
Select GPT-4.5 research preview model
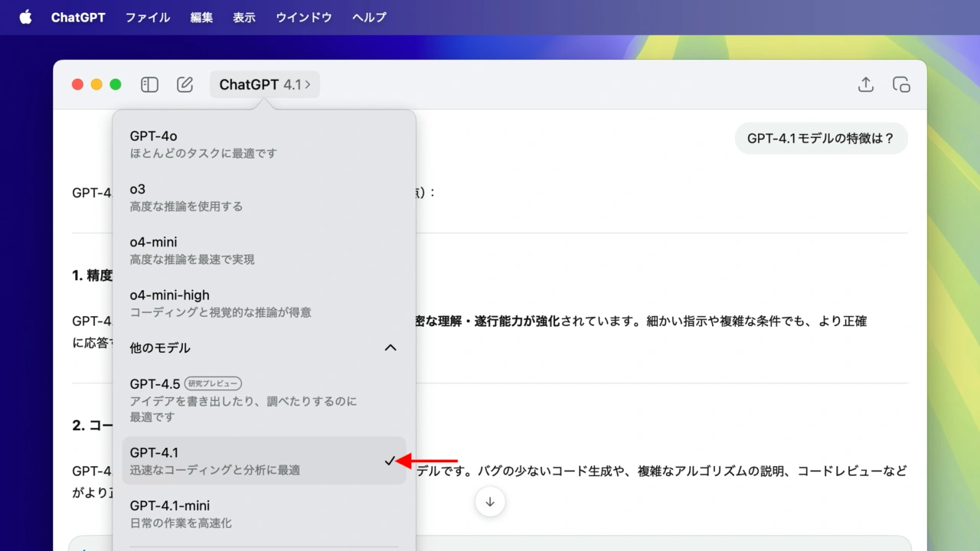pos(263,399)
